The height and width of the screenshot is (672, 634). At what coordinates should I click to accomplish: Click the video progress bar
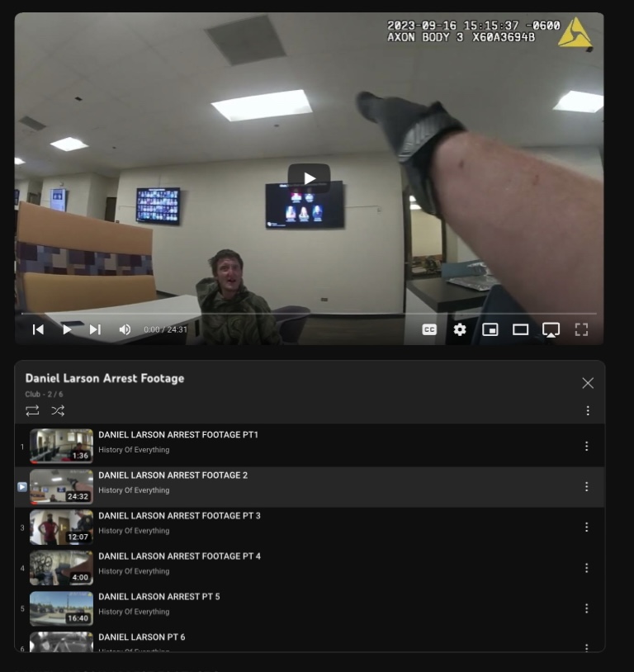pyautogui.click(x=309, y=314)
